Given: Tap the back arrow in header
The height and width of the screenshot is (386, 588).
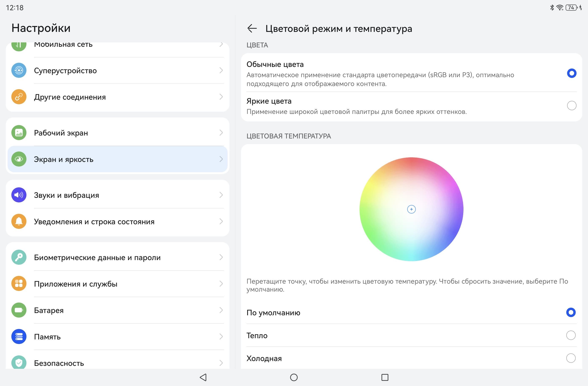Looking at the screenshot, I should 252,28.
